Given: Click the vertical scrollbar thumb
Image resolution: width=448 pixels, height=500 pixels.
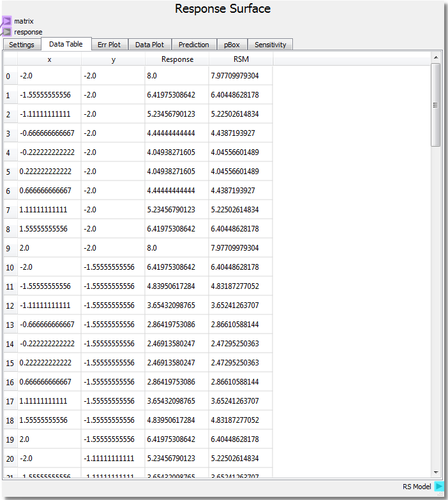Looking at the screenshot, I should point(436,105).
